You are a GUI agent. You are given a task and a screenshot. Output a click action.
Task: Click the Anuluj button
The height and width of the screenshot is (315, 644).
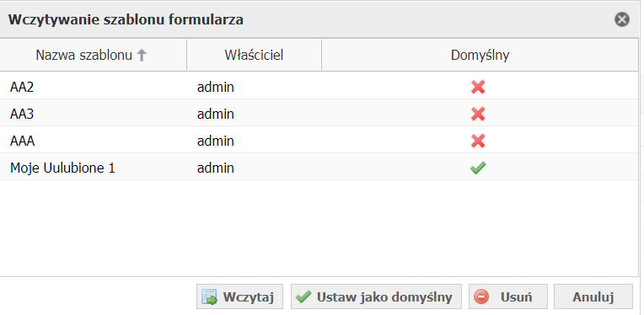[593, 296]
